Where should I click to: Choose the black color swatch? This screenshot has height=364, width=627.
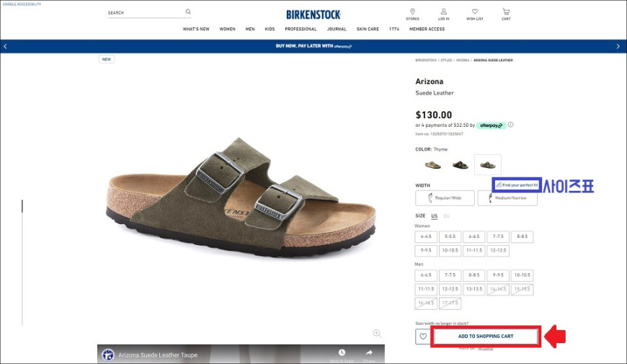coord(461,165)
